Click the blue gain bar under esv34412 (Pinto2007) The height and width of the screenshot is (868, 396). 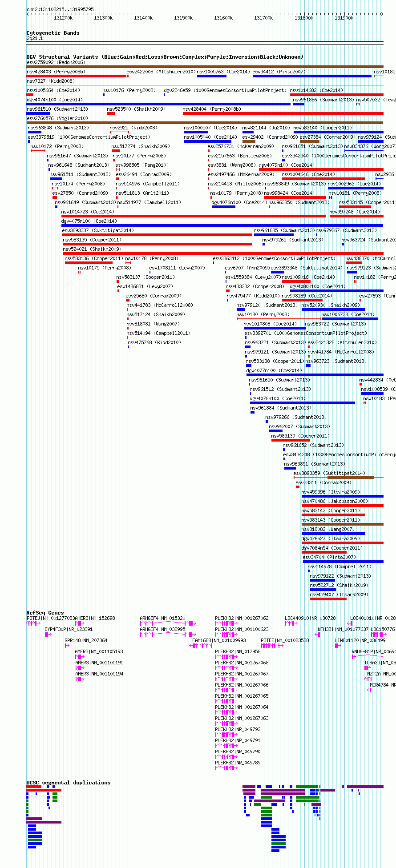(312, 76)
